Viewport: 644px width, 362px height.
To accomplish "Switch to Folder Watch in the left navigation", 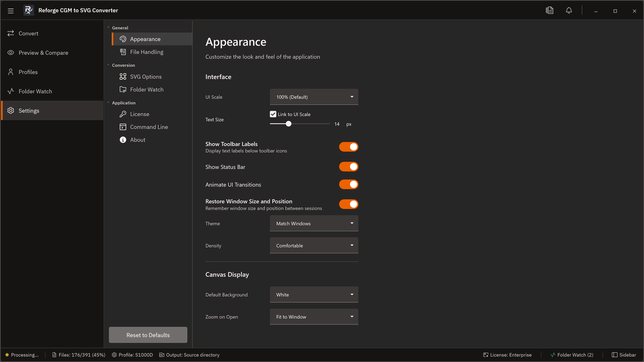I will tap(52, 91).
